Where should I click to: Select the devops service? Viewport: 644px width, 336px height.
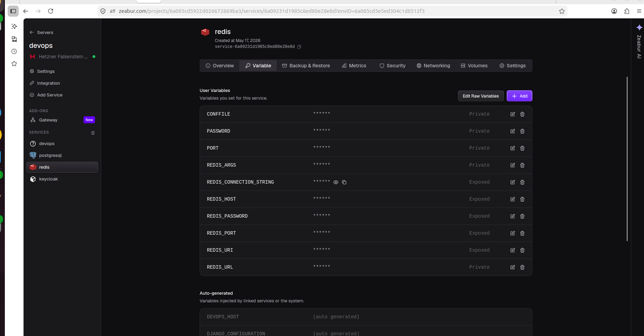pos(62,143)
